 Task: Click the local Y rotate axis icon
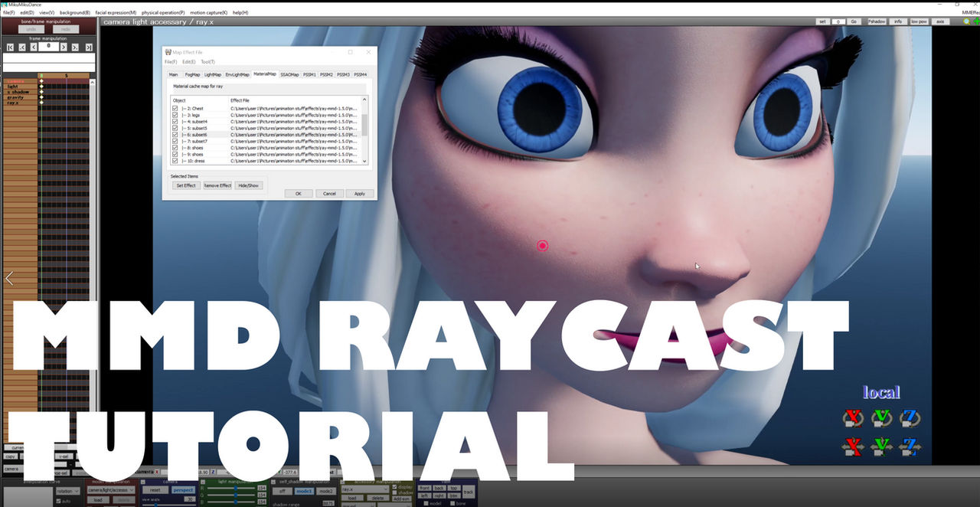click(x=882, y=417)
